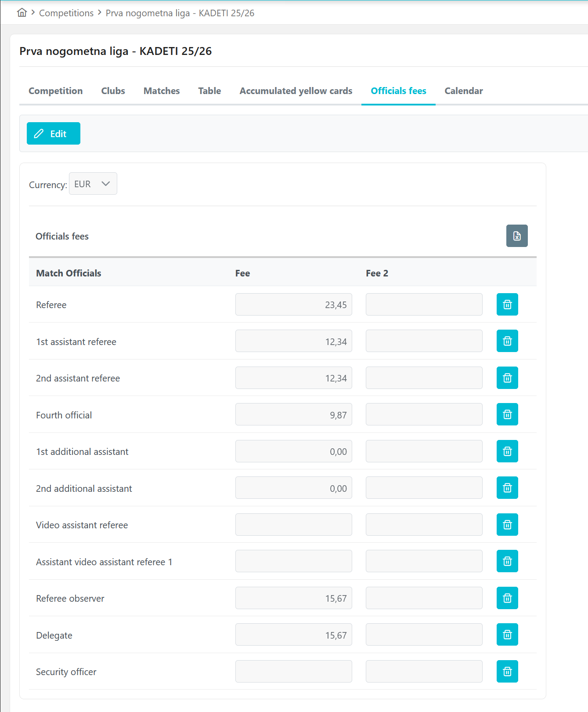Click the home icon in breadcrumb

[22, 13]
